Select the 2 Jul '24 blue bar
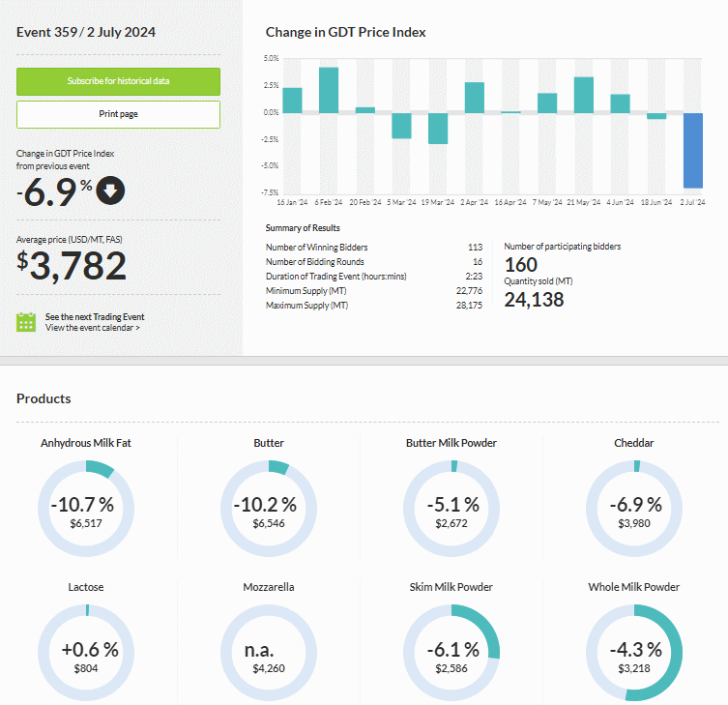 (x=693, y=151)
